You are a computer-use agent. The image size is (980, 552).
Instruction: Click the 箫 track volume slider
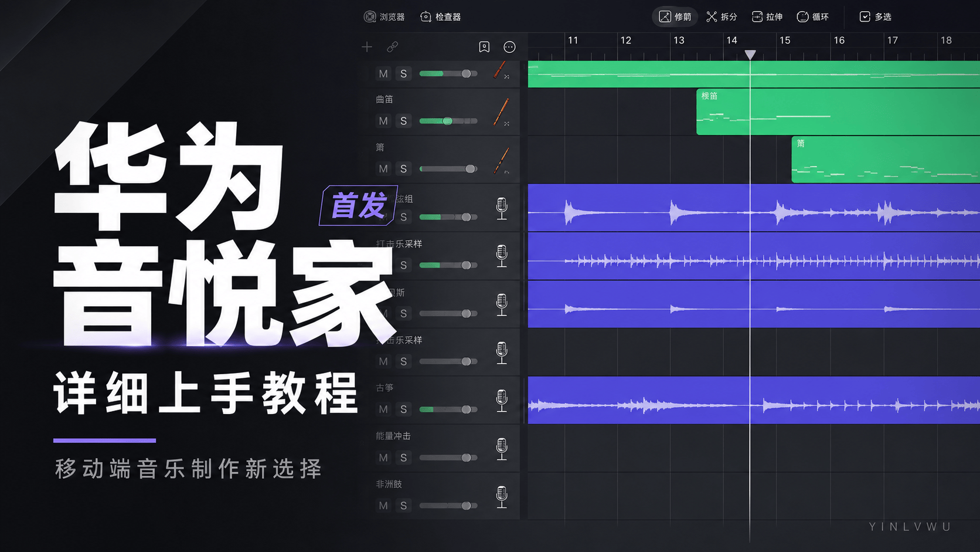pos(448,169)
